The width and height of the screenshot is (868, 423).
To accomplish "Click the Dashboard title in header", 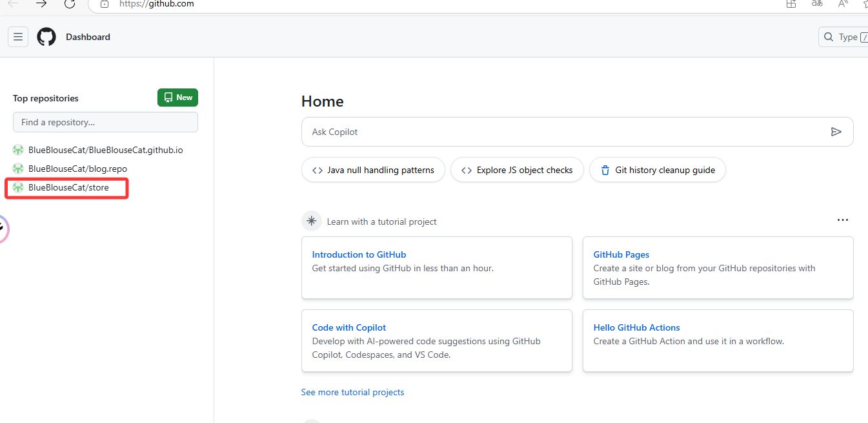I will click(88, 37).
